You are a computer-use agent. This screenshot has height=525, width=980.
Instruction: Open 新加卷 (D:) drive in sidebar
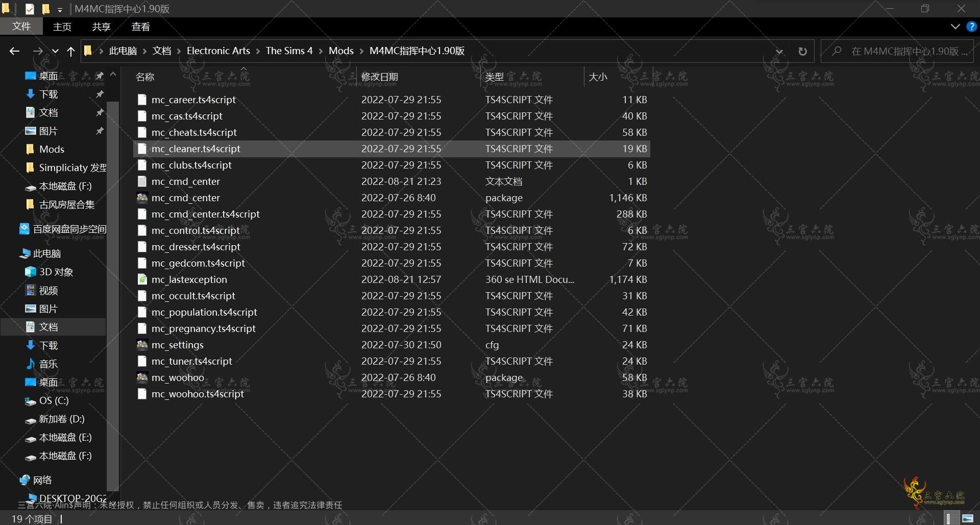pyautogui.click(x=62, y=419)
